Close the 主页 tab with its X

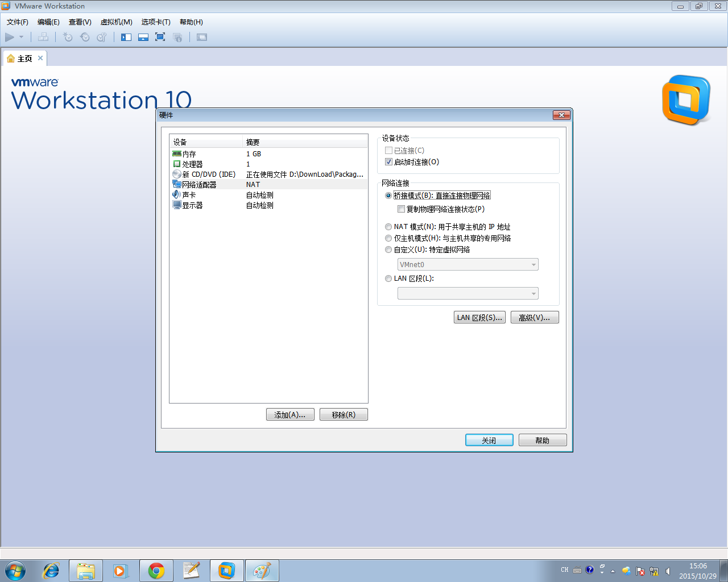(40, 58)
